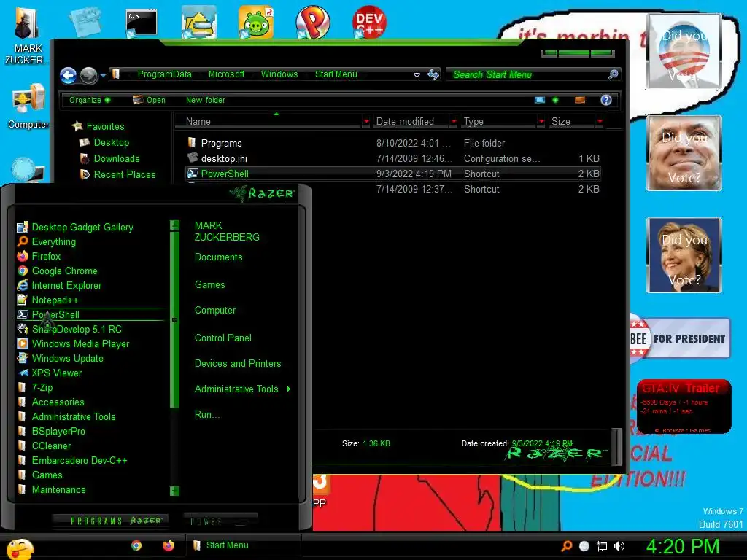Launch the Peggle P desktop icon

[x=312, y=22]
